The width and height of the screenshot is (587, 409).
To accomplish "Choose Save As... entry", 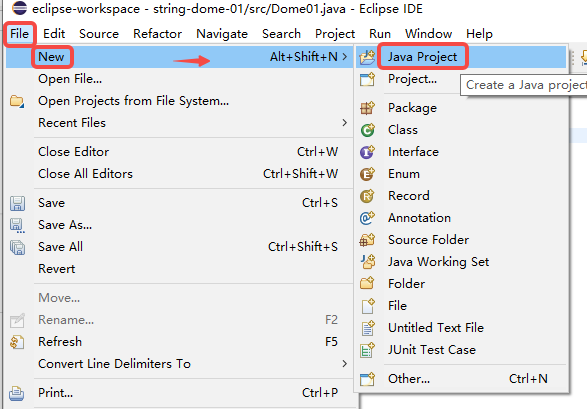I will click(180, 225).
